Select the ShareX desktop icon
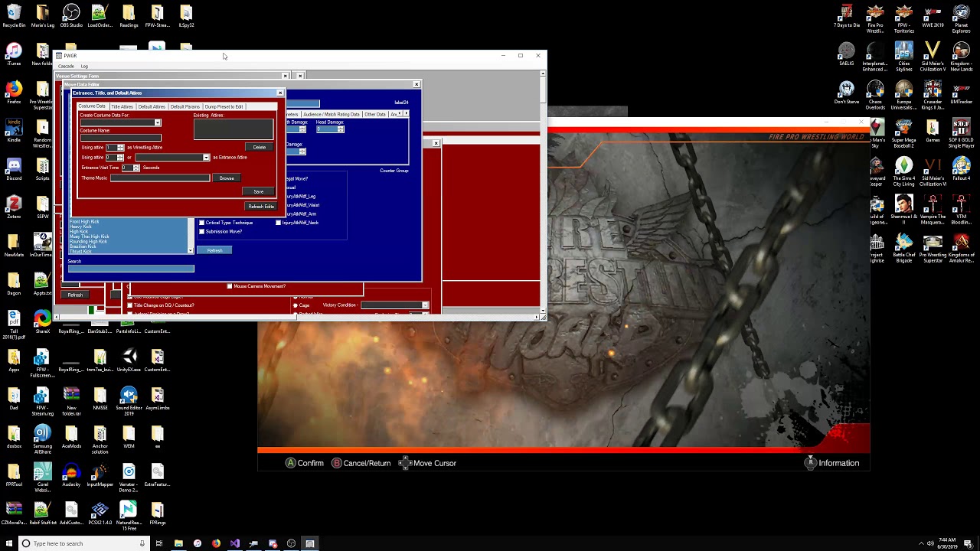Screen dimensions: 980x551 click(x=42, y=322)
